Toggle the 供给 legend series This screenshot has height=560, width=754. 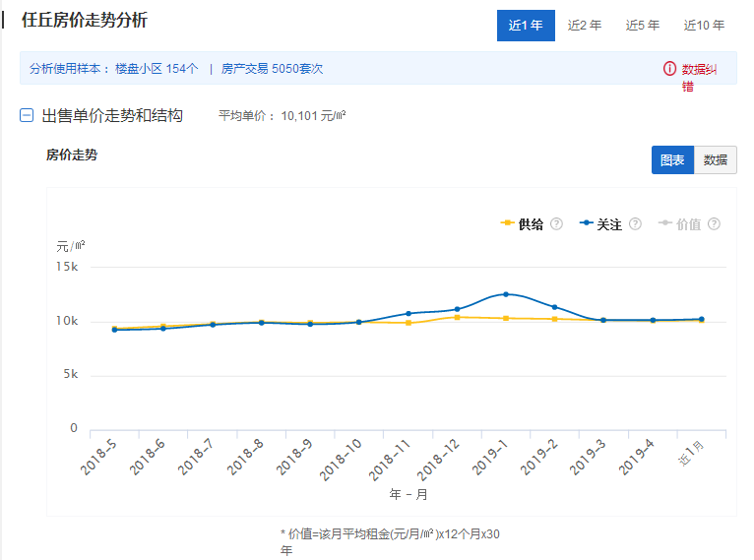pyautogui.click(x=523, y=224)
